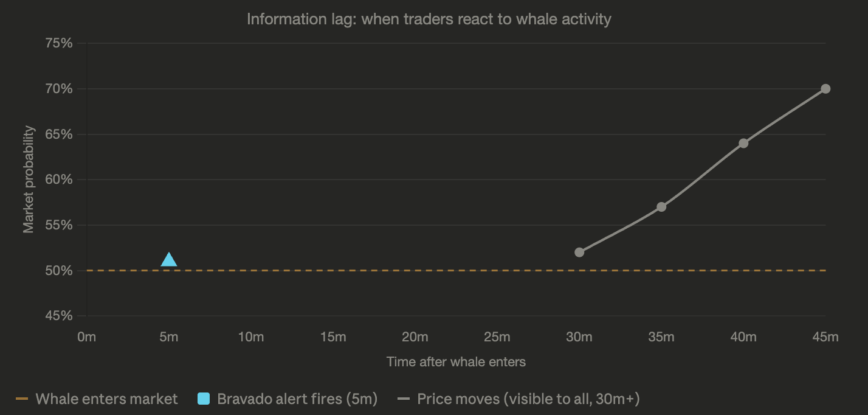This screenshot has width=868, height=415.
Task: Select the data point at 35m
Action: pyautogui.click(x=661, y=207)
